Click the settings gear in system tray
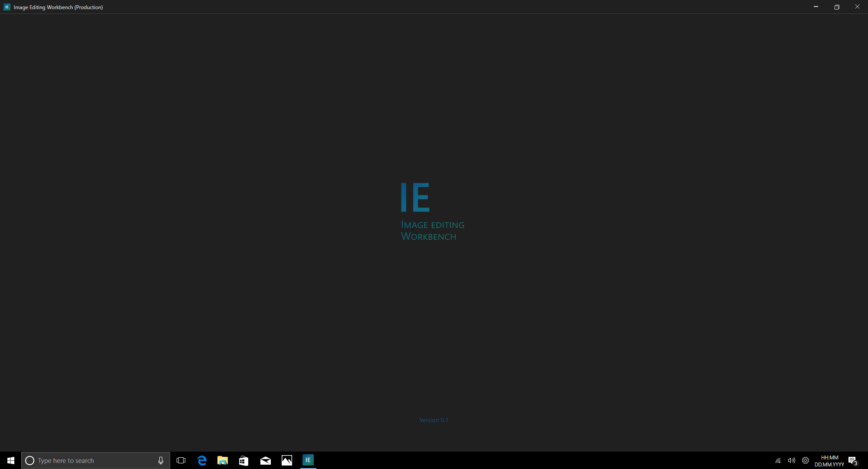This screenshot has height=469, width=868. tap(806, 460)
